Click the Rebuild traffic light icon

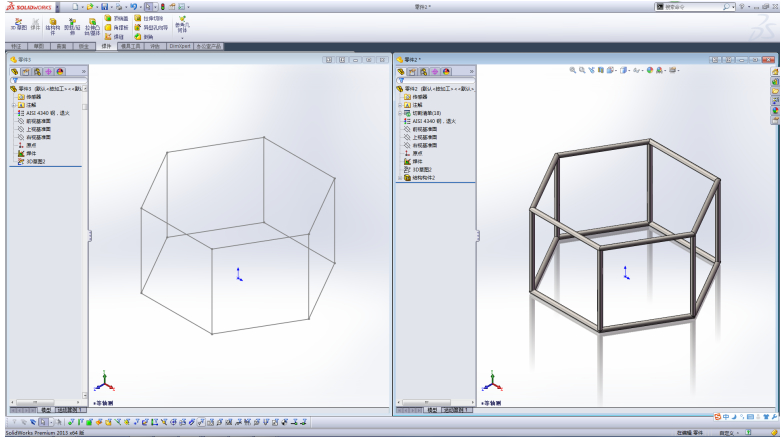[x=162, y=7]
